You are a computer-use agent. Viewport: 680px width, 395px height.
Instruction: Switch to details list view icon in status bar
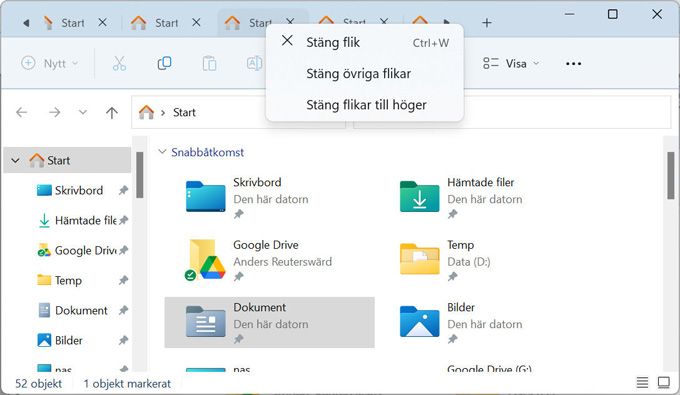click(642, 382)
